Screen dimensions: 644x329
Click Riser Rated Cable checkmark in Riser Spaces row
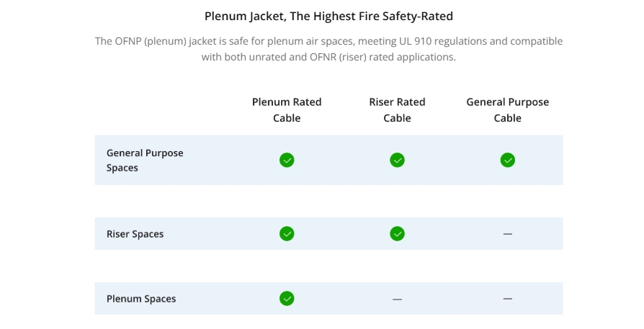coord(397,234)
